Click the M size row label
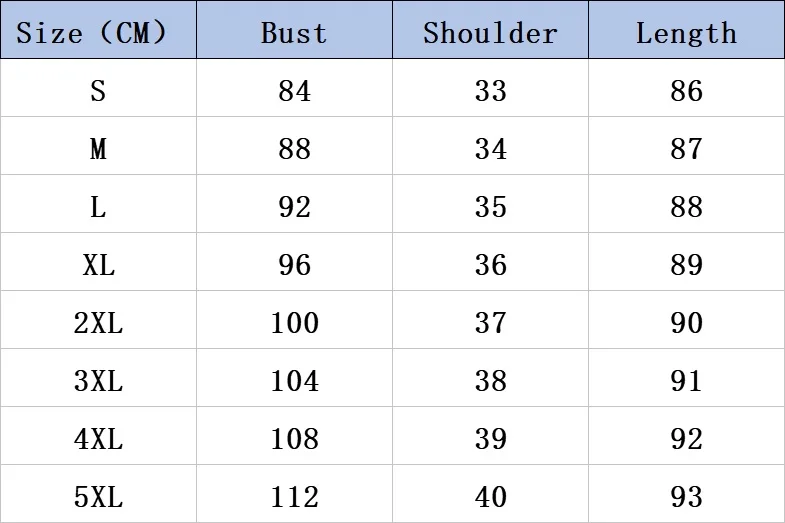This screenshot has width=785, height=523. 98,149
